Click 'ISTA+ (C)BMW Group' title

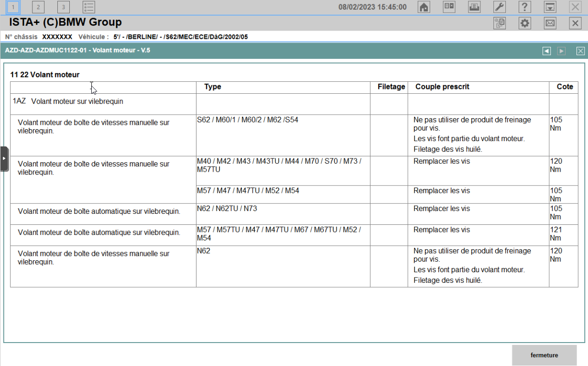65,22
